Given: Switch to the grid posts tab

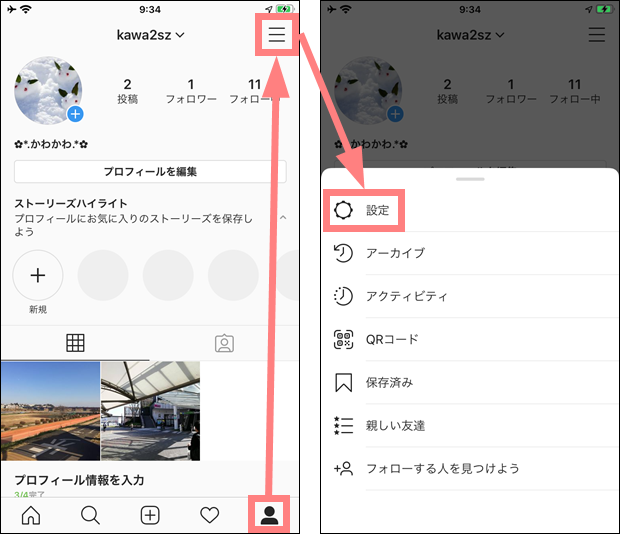Looking at the screenshot, I should pyautogui.click(x=75, y=343).
